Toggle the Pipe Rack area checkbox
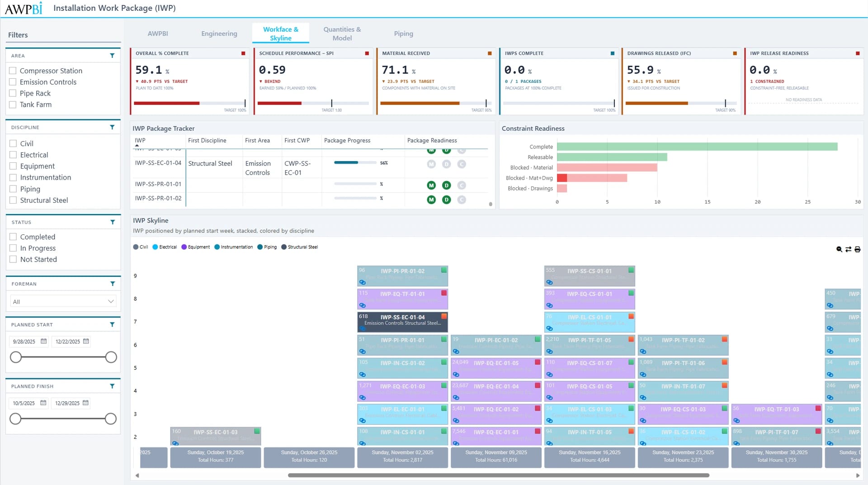Screen dimensions: 868x485 click(x=13, y=93)
